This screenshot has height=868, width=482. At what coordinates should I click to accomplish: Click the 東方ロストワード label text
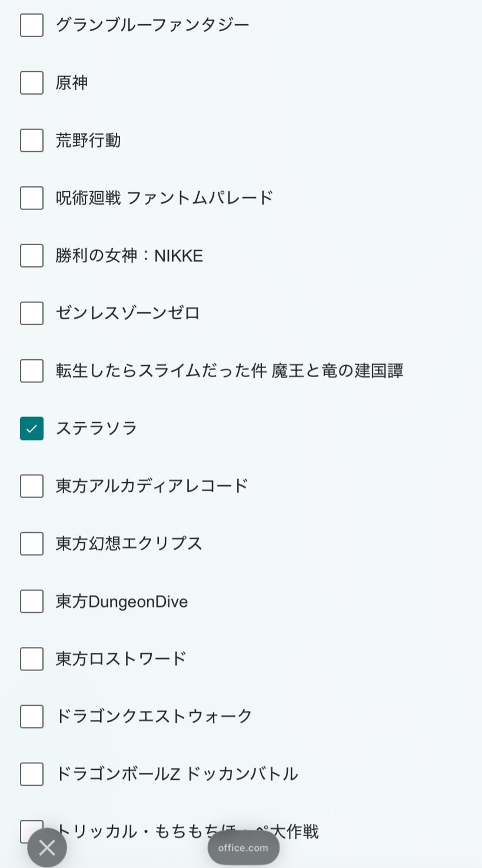121,659
